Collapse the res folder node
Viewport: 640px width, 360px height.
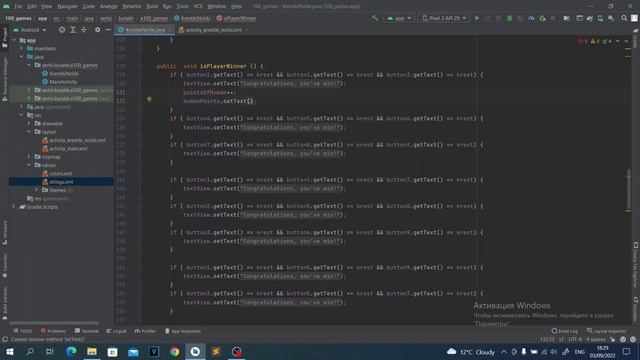click(22, 116)
